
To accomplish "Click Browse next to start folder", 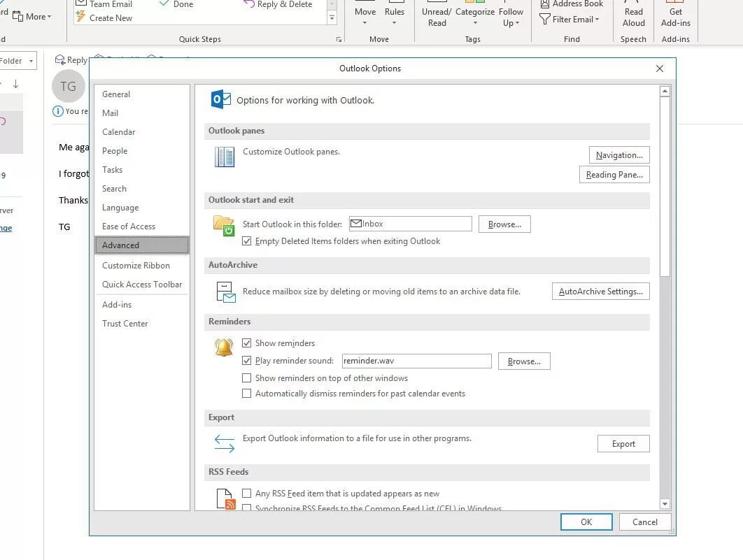I will coord(504,224).
